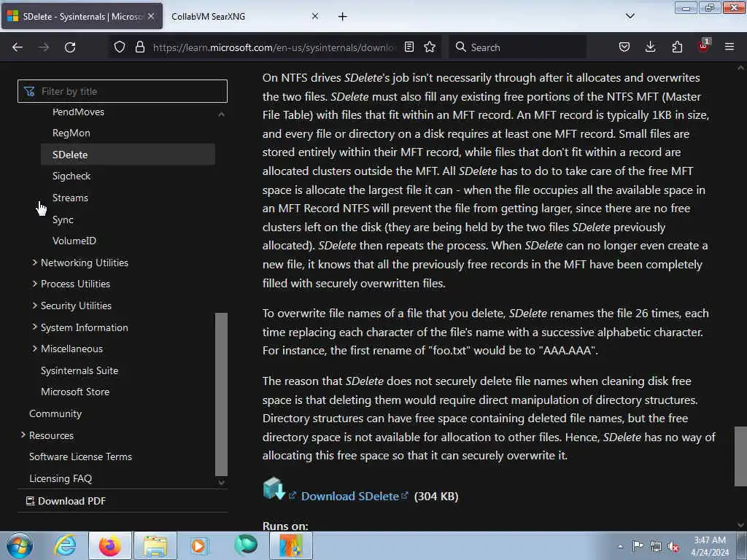Open the Extensions puzzle icon
This screenshot has width=747, height=560.
tap(677, 47)
